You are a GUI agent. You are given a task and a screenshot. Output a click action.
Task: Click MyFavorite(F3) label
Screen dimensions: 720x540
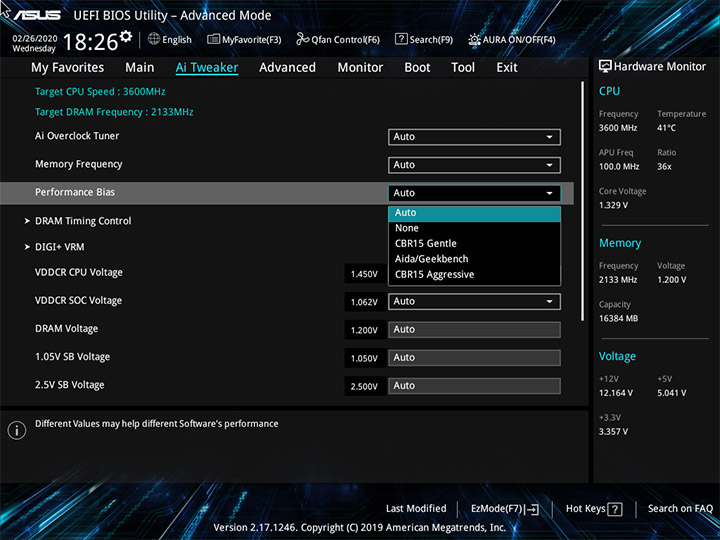(x=252, y=39)
